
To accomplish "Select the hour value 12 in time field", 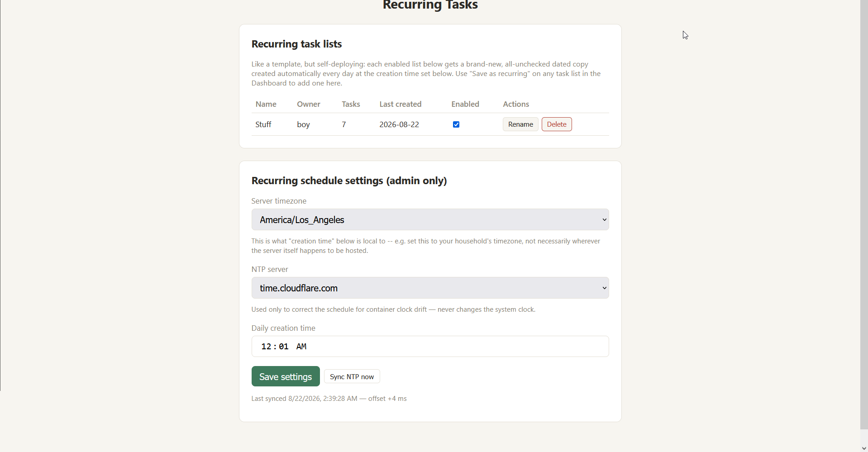I will [266, 347].
